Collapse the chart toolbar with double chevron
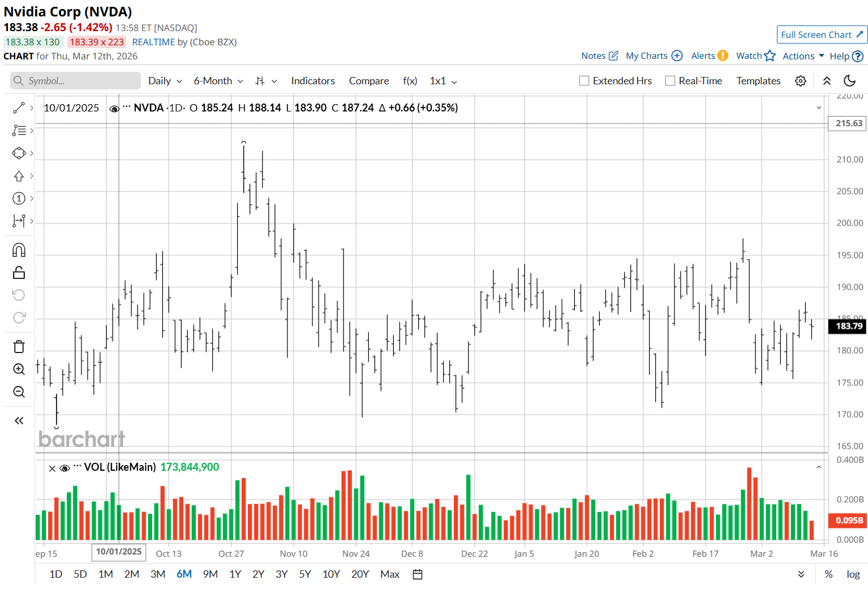The width and height of the screenshot is (868, 589). coord(827,81)
